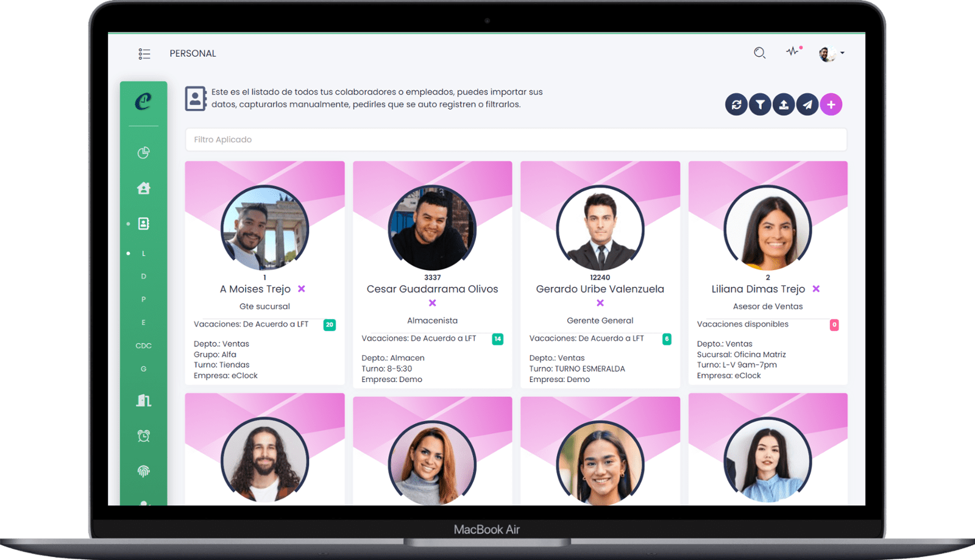Remove A Moises Trejo with purple X
Image resolution: width=975 pixels, height=560 pixels.
302,289
